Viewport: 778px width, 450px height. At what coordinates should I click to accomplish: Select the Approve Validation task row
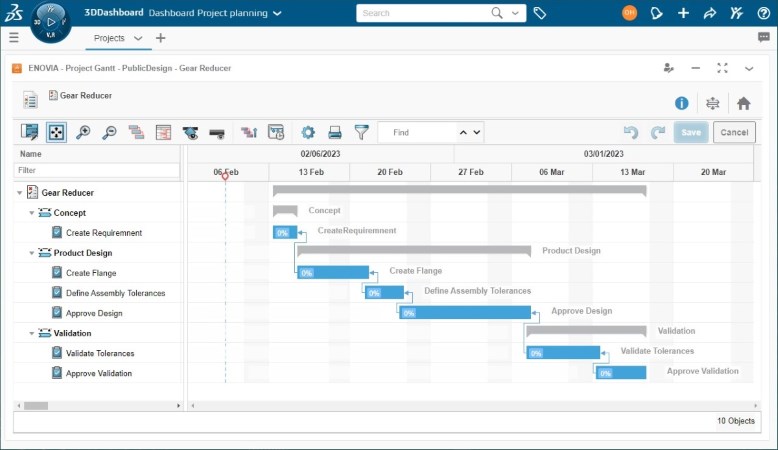click(98, 373)
